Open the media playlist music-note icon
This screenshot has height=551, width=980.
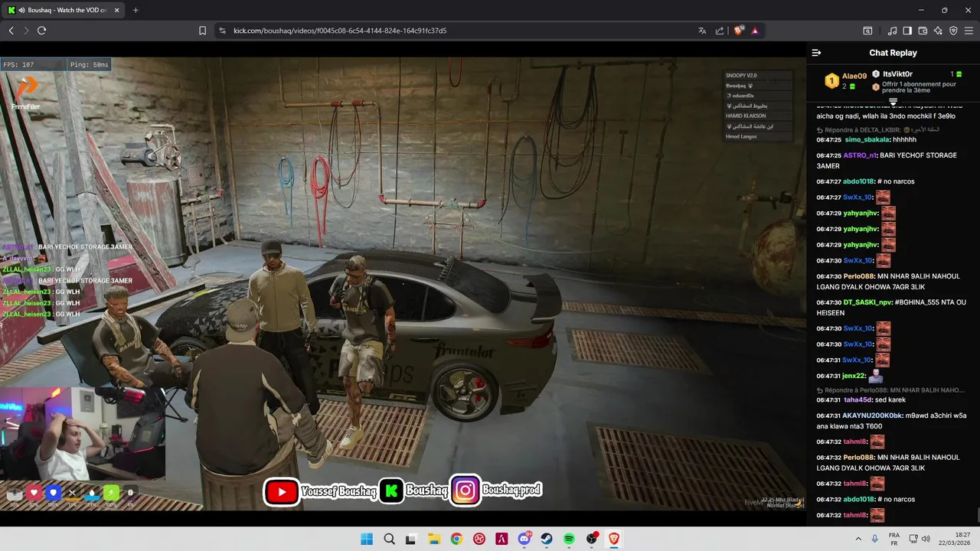[x=892, y=31]
